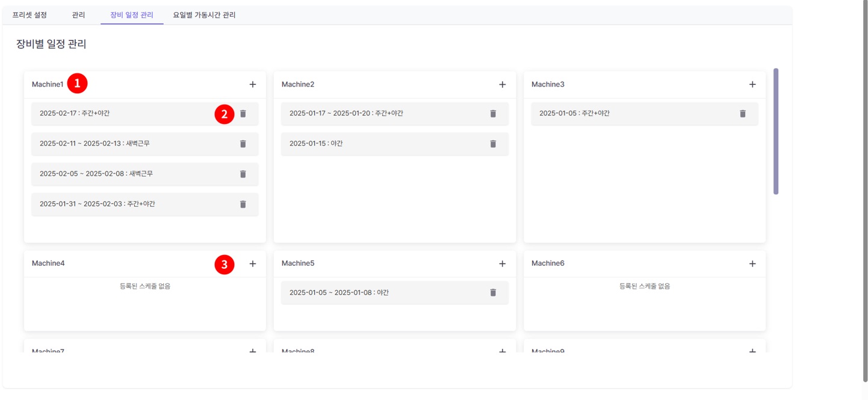Delete the 2025-02-17 주간+야간 schedule
868x400 pixels.
point(243,114)
